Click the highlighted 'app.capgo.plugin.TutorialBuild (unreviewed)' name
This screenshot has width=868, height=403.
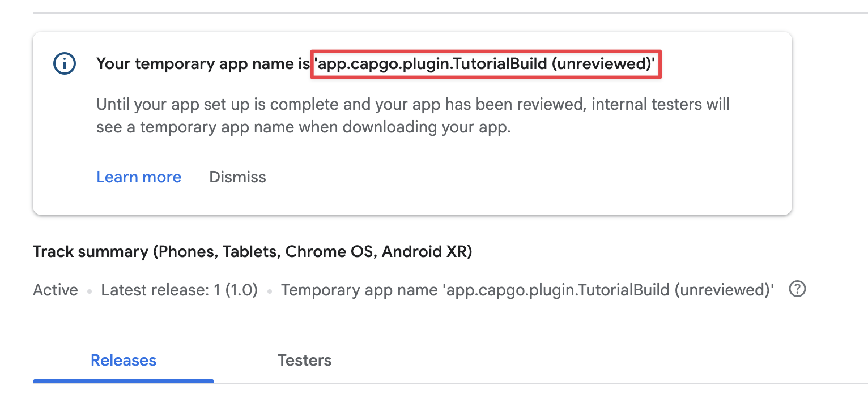[x=485, y=63]
